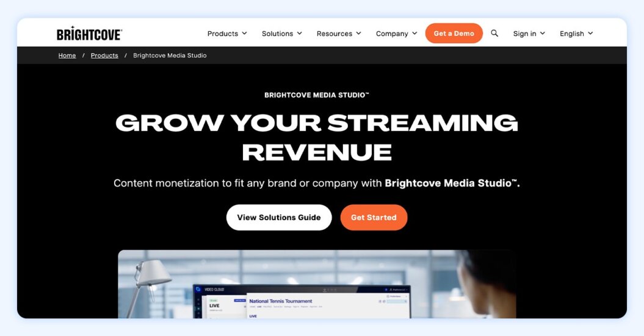Click the Grow Your Streaming Revenue headline
Viewport: 644px width, 336px height.
click(317, 137)
